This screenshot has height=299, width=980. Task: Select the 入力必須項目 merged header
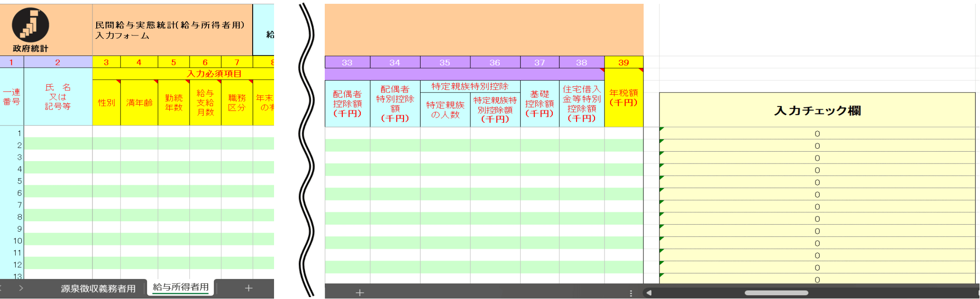tap(214, 74)
